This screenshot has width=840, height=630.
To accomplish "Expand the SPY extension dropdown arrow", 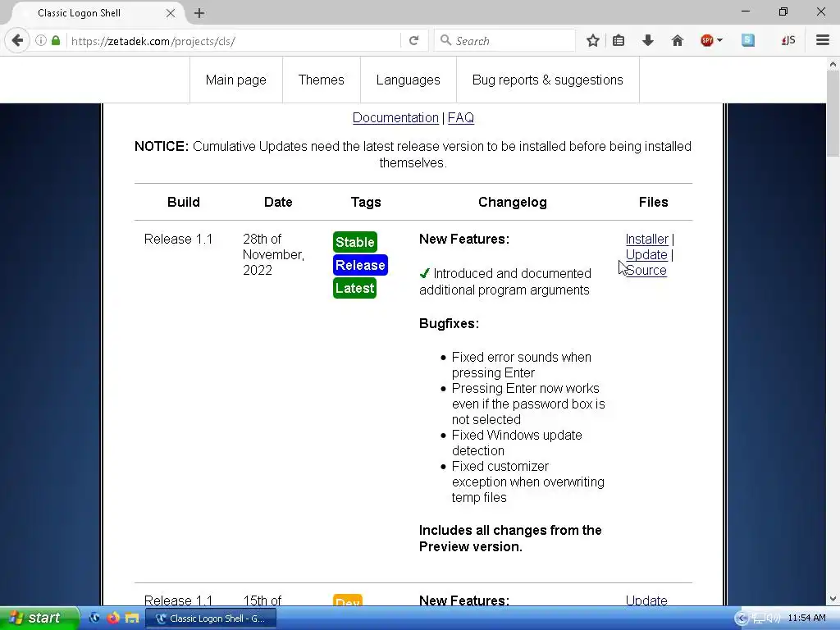I will (719, 41).
